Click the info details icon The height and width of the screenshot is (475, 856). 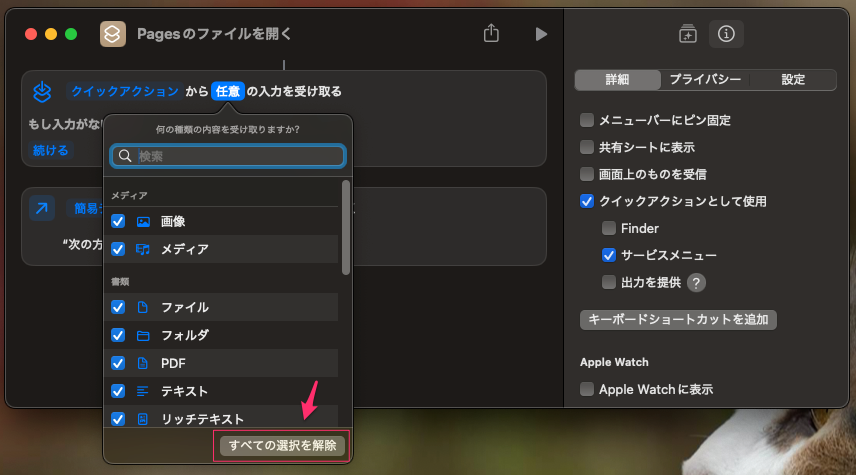click(726, 34)
